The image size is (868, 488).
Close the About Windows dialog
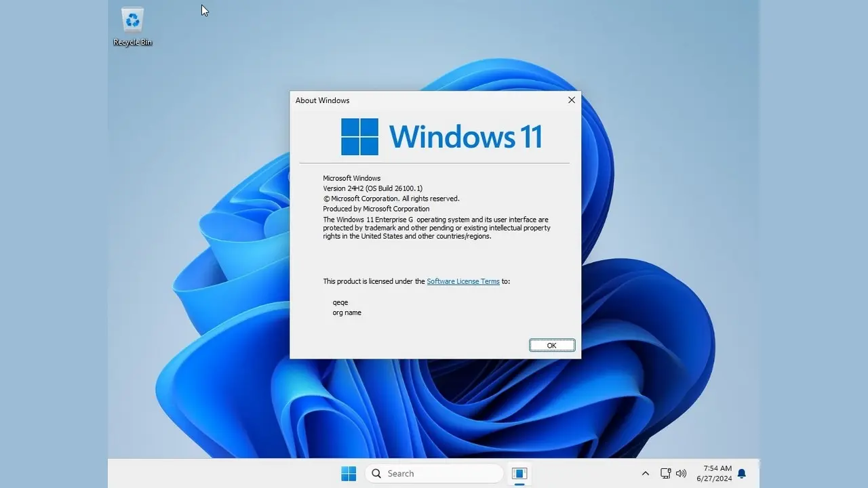571,100
